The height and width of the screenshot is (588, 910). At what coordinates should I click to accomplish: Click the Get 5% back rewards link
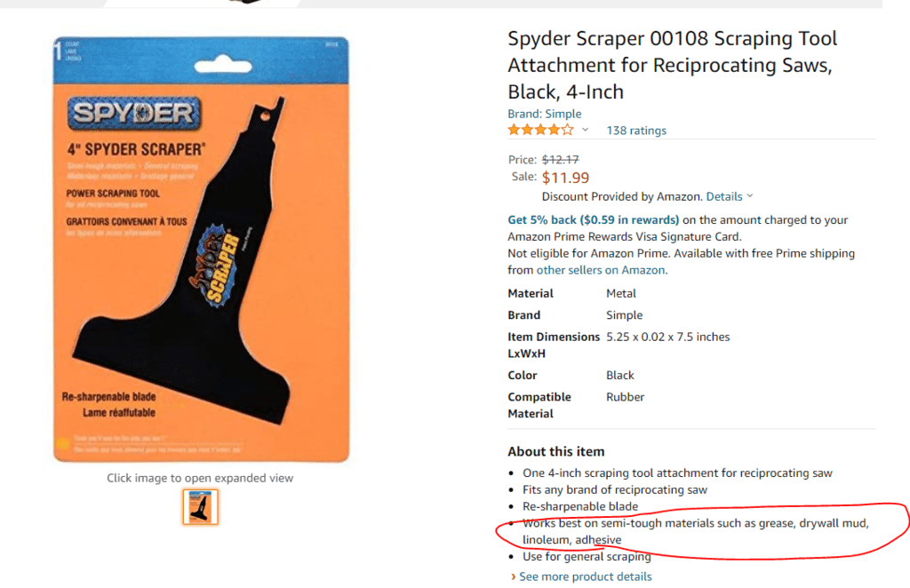[593, 219]
